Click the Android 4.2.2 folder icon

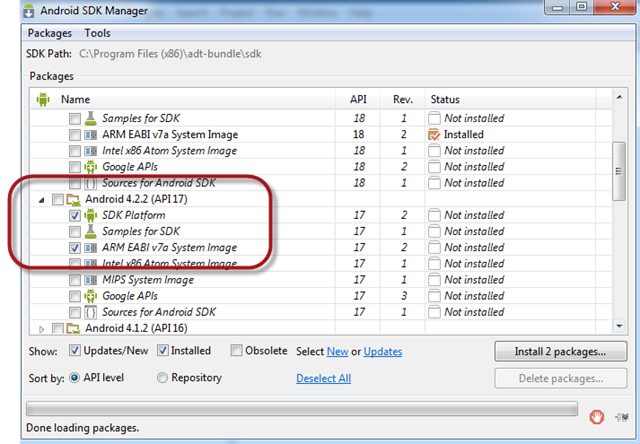tap(73, 200)
